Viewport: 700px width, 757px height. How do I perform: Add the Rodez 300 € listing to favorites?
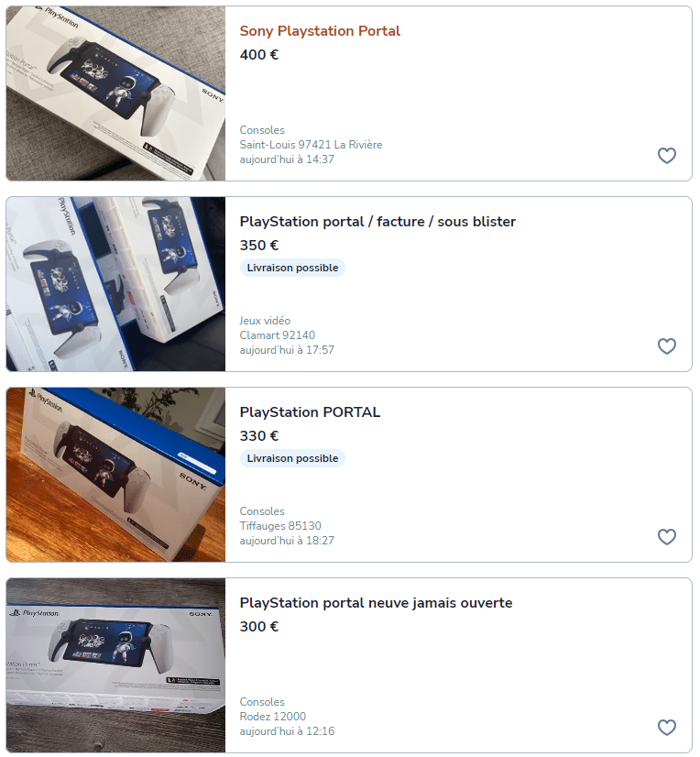point(667,728)
